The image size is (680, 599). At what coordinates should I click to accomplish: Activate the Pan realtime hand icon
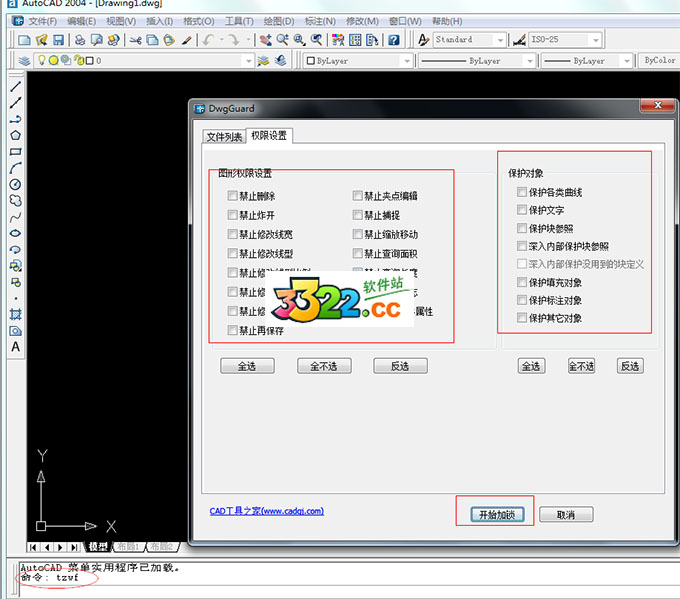click(266, 40)
